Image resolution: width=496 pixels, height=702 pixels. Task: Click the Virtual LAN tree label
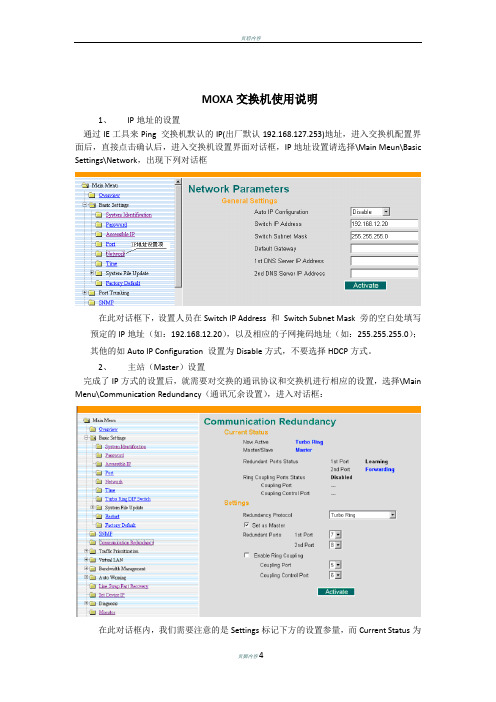[111, 560]
